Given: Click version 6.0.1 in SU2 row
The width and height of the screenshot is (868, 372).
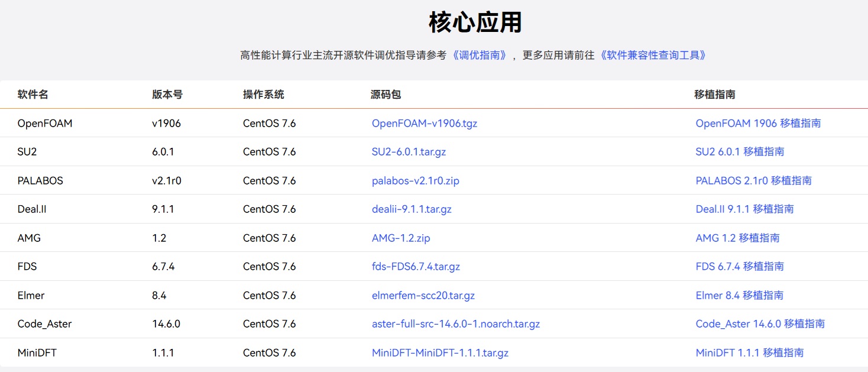Looking at the screenshot, I should click(163, 151).
